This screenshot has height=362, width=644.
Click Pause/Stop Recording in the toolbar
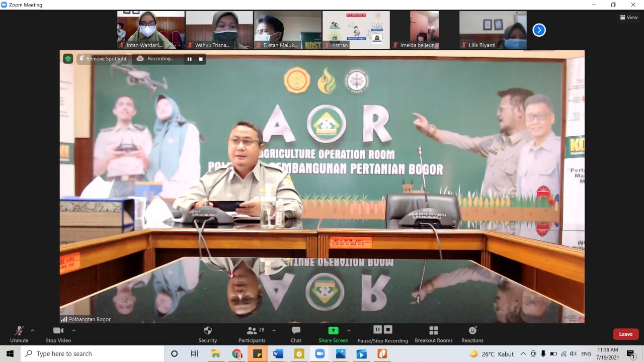pos(382,334)
